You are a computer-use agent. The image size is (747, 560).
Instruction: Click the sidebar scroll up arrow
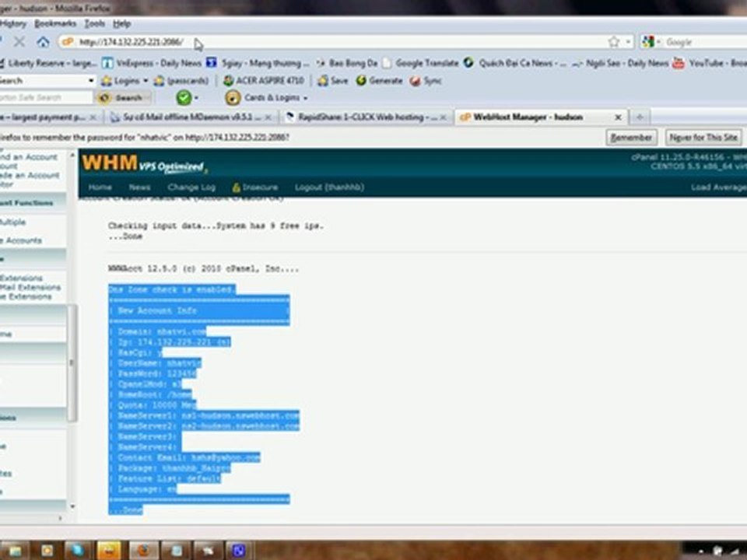pos(72,156)
